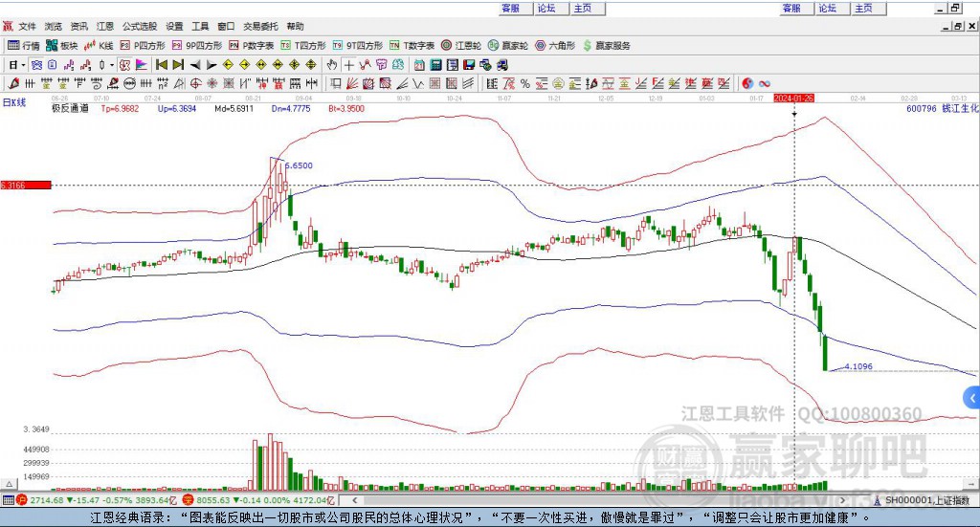The width and height of the screenshot is (980, 527).
Task: Click the 4.1096 low price label
Action: (858, 366)
